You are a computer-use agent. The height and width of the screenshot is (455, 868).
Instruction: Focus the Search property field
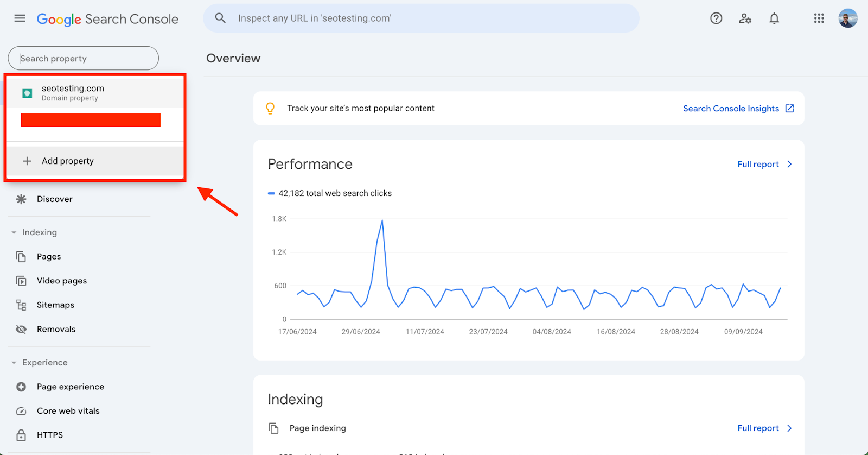tap(84, 58)
